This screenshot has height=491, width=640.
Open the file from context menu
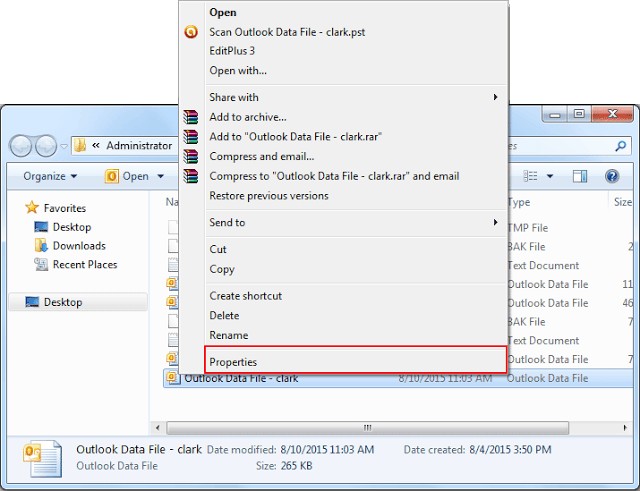click(x=222, y=12)
